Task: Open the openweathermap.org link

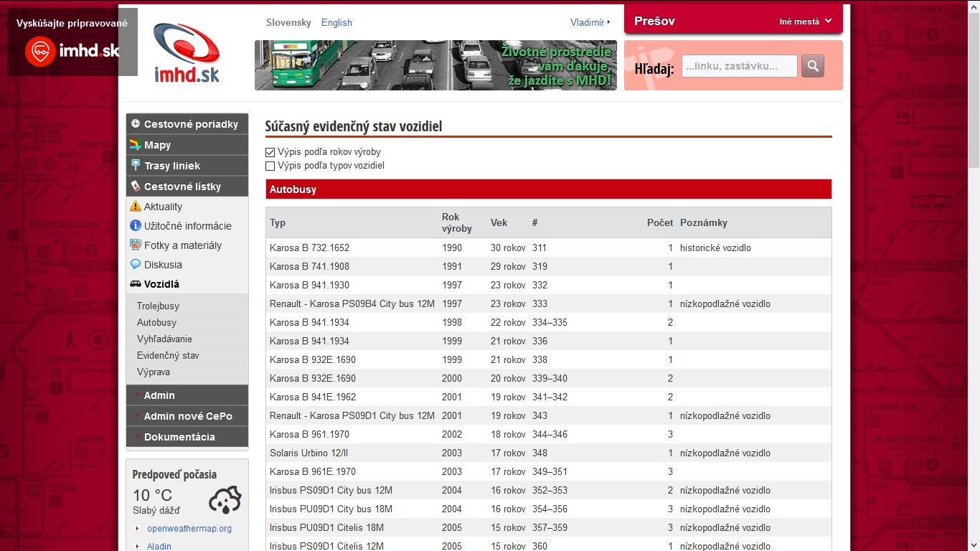Action: click(x=189, y=529)
